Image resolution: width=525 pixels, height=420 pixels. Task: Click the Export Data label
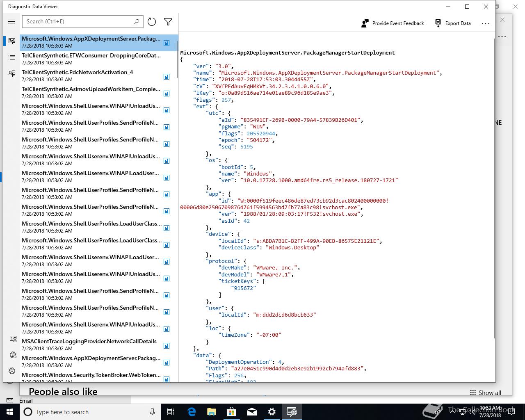click(458, 23)
